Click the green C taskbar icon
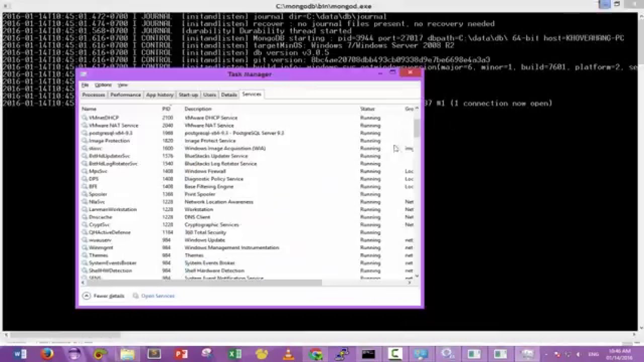 tap(395, 354)
